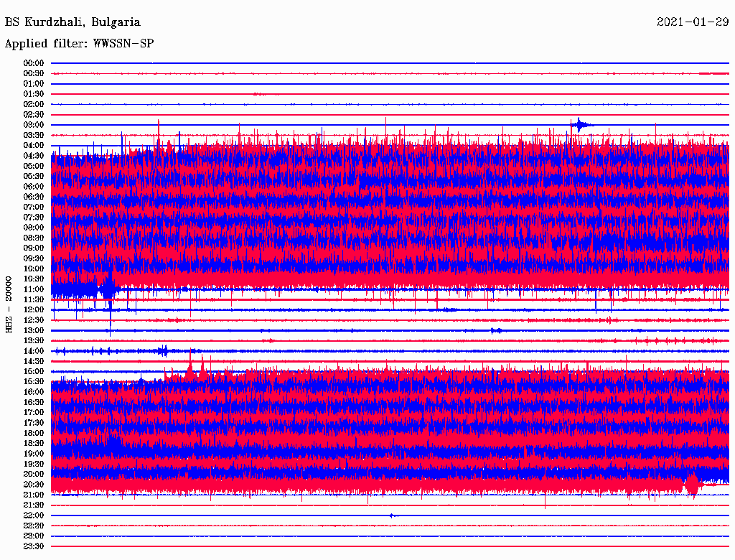Select the date label 2021-01-29
Viewport: 735px width, 560px height.
[x=692, y=22]
